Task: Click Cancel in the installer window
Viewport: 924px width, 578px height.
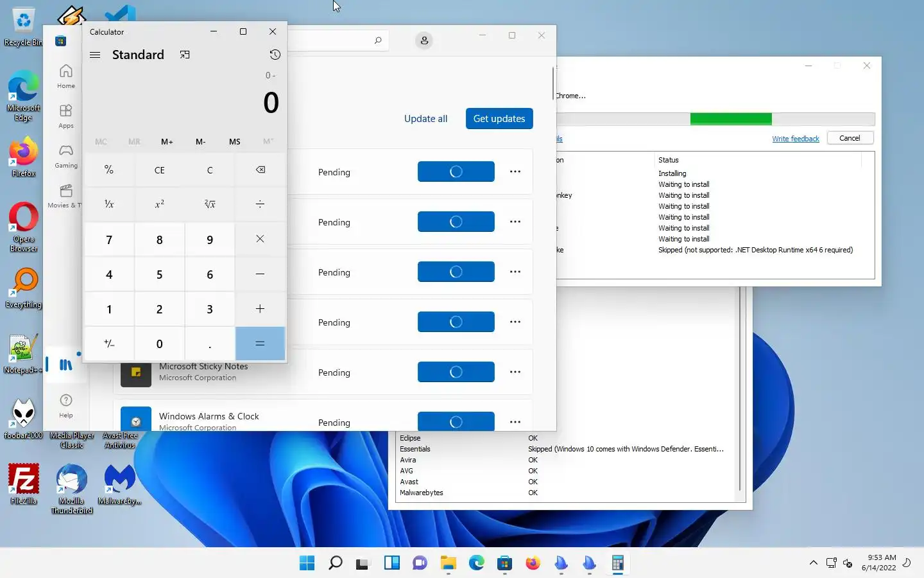Action: pyautogui.click(x=850, y=138)
